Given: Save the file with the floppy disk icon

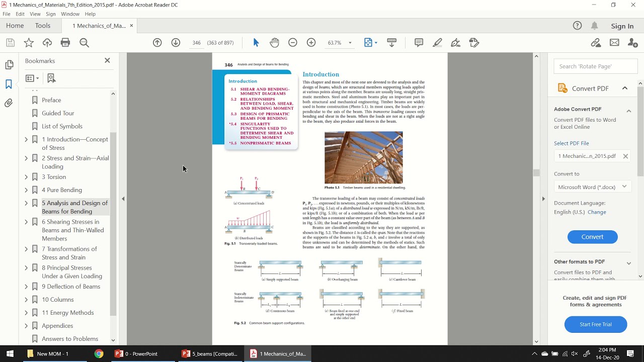Looking at the screenshot, I should (10, 43).
